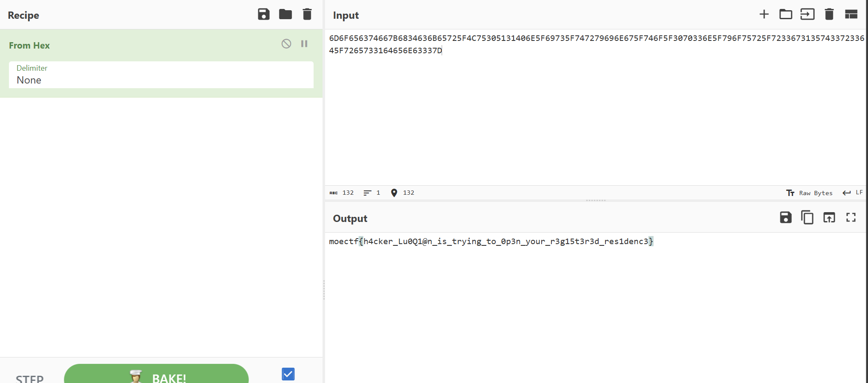Open Raw Bytes input encoding selector
This screenshot has height=383, width=868.
pyautogui.click(x=809, y=193)
